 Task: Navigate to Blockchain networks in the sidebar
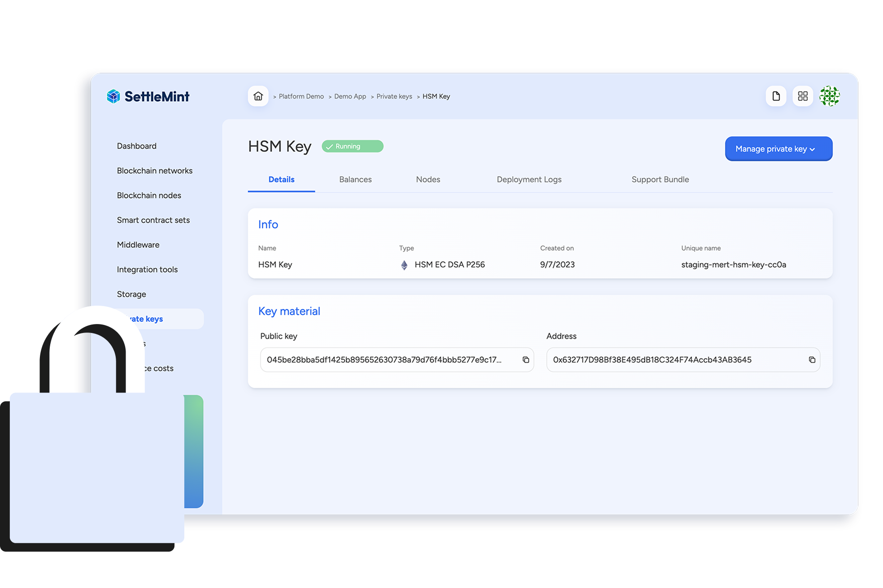(154, 170)
